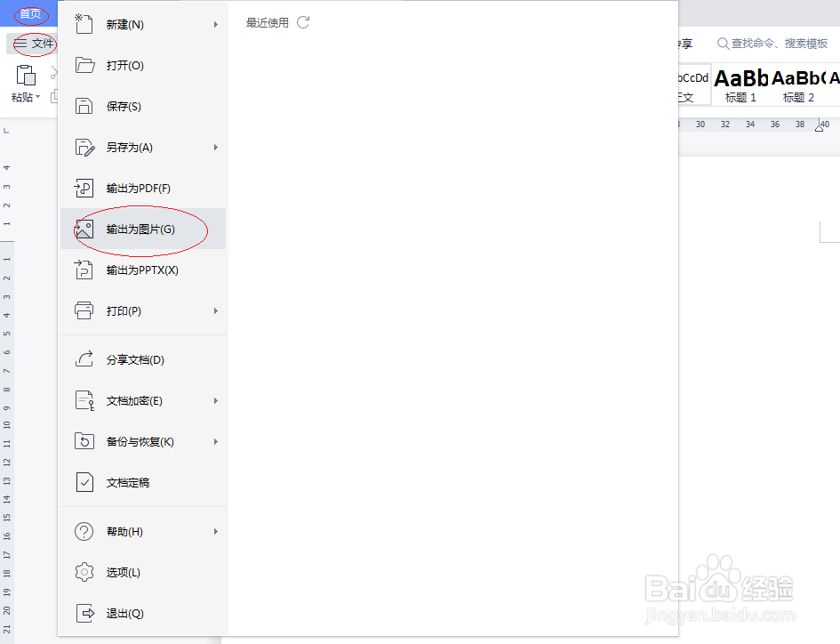Select the 首页 tab

pos(30,14)
